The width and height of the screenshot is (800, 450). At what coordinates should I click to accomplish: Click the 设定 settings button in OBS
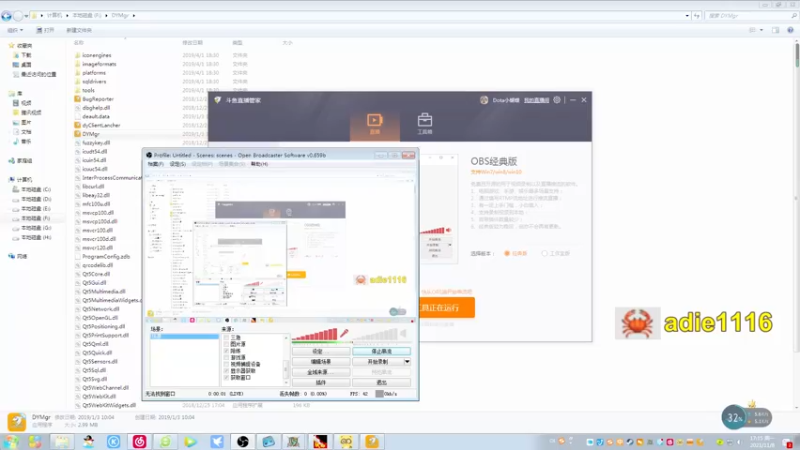(321, 352)
